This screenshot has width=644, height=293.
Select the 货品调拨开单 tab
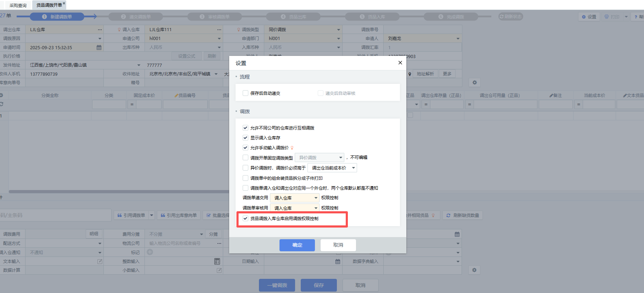point(49,5)
